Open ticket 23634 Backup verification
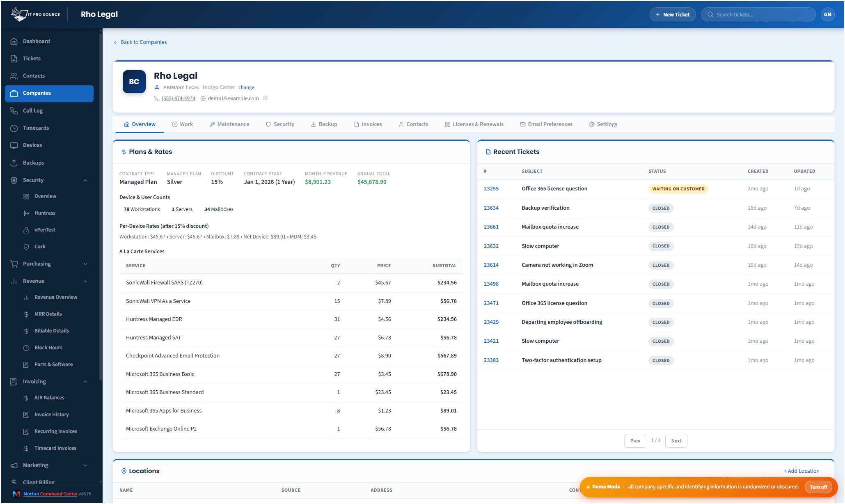 pos(491,208)
